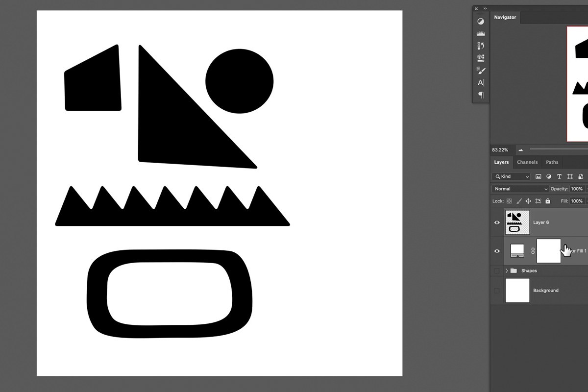Hide Layer 6 with its eye icon
Viewport: 588px width, 392px height.
click(497, 222)
